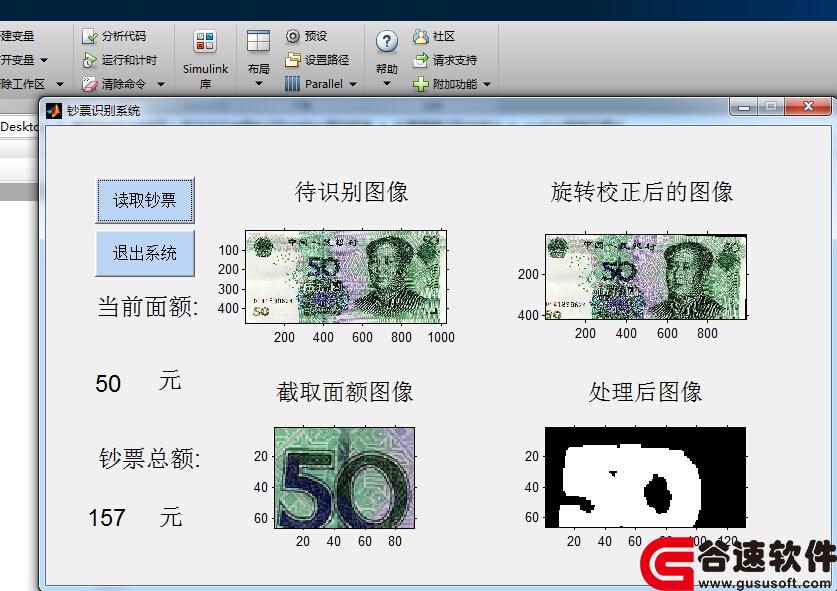The image size is (837, 591).
Task: Close the 钞票识别系统 window
Action: pyautogui.click(x=808, y=106)
